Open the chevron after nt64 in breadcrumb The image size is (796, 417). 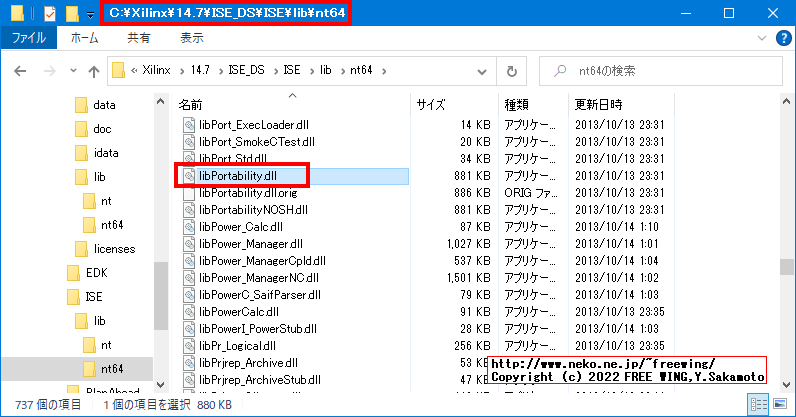coord(384,71)
